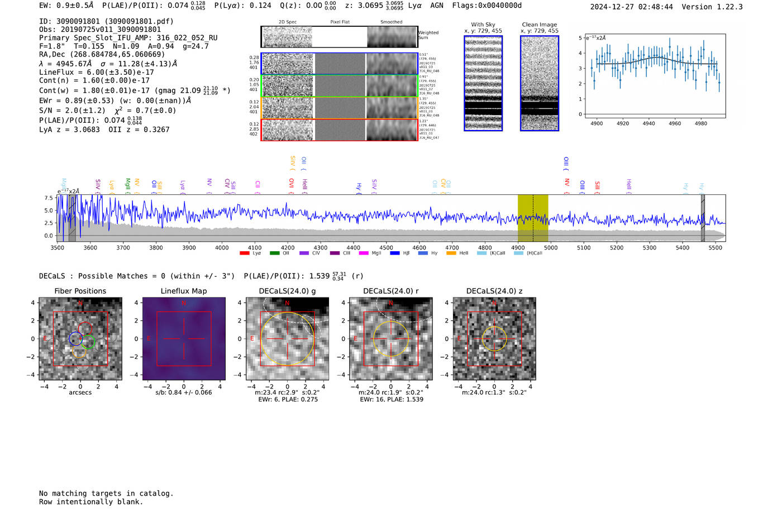Click the (H)CaII legend swatch
Image resolution: width=782 pixels, height=532 pixels.
point(518,253)
